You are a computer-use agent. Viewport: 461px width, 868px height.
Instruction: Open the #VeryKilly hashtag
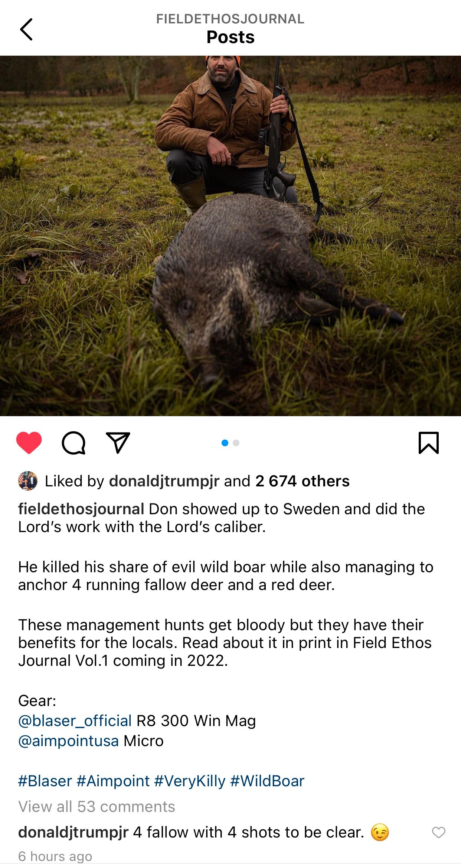[190, 781]
